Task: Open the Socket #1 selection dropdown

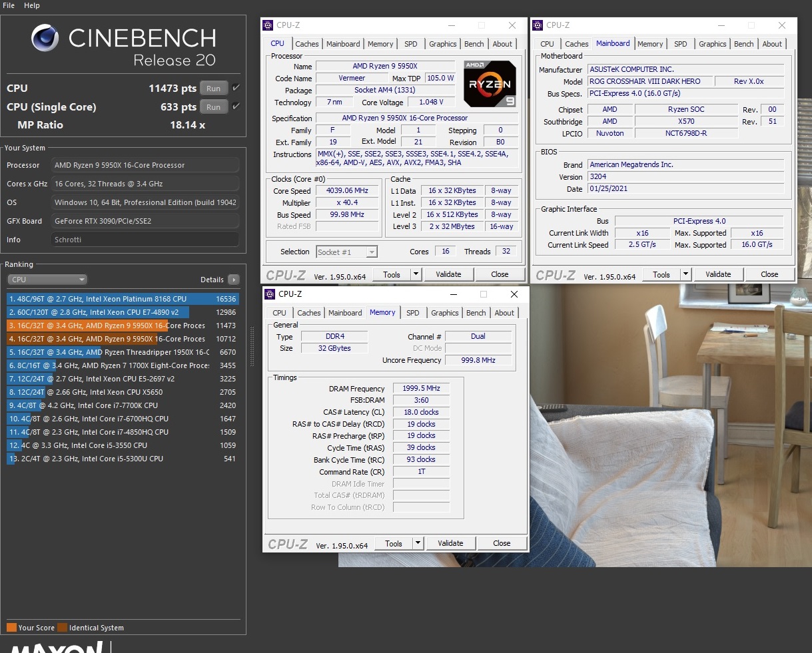Action: pos(346,252)
